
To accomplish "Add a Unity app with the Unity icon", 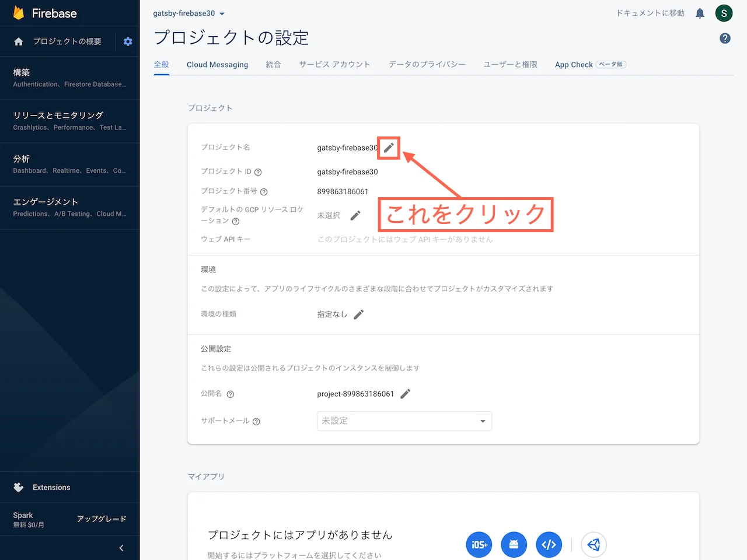I will click(x=594, y=544).
